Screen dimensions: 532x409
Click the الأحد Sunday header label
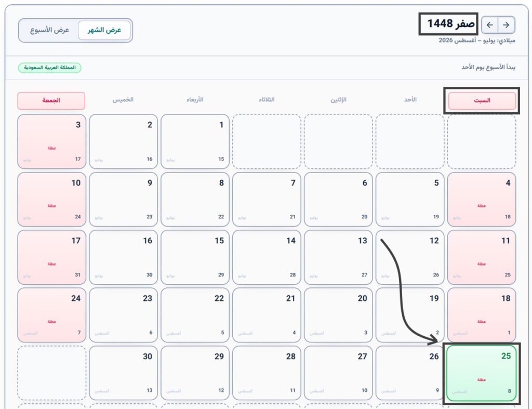410,99
